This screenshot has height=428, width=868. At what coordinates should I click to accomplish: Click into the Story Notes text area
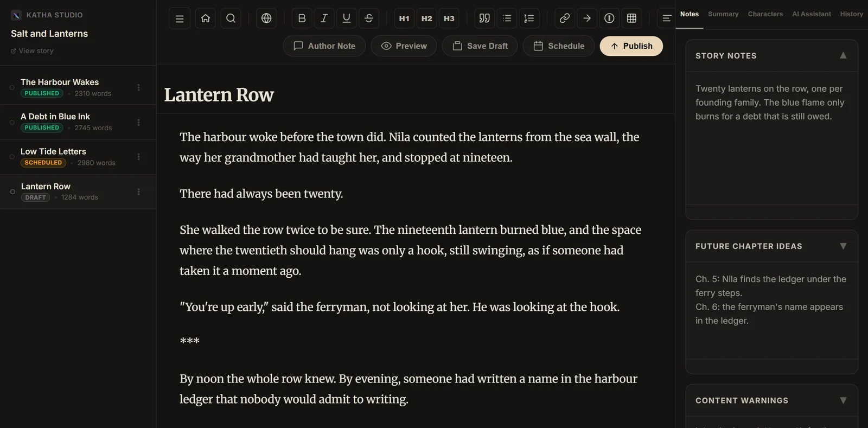771,138
